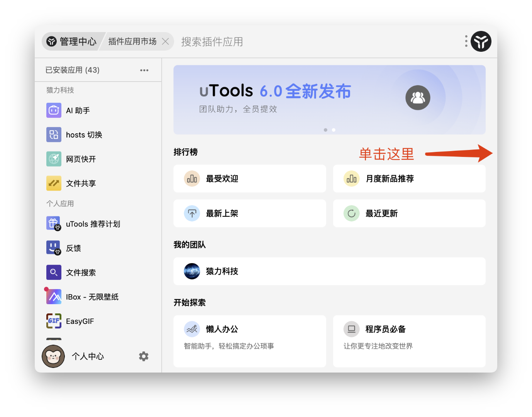This screenshot has height=417, width=532.
Task: Click the settings gear icon
Action: [x=144, y=356]
